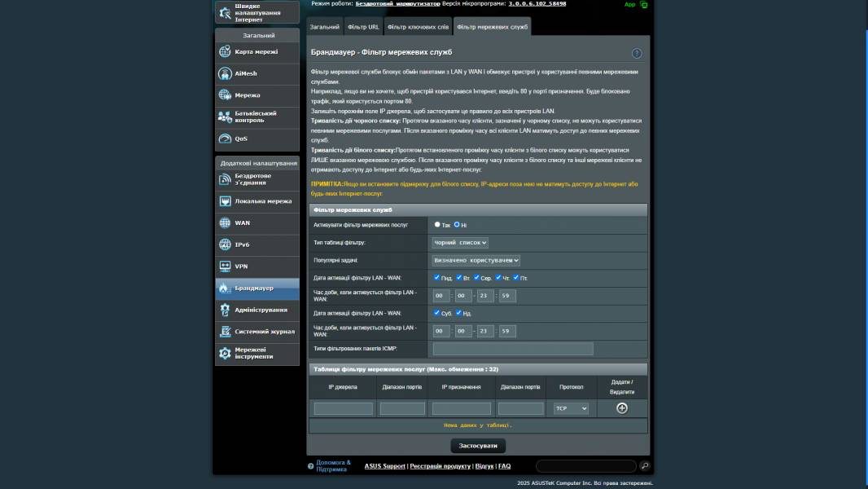
Task: Click the QoS gauge icon
Action: click(225, 139)
